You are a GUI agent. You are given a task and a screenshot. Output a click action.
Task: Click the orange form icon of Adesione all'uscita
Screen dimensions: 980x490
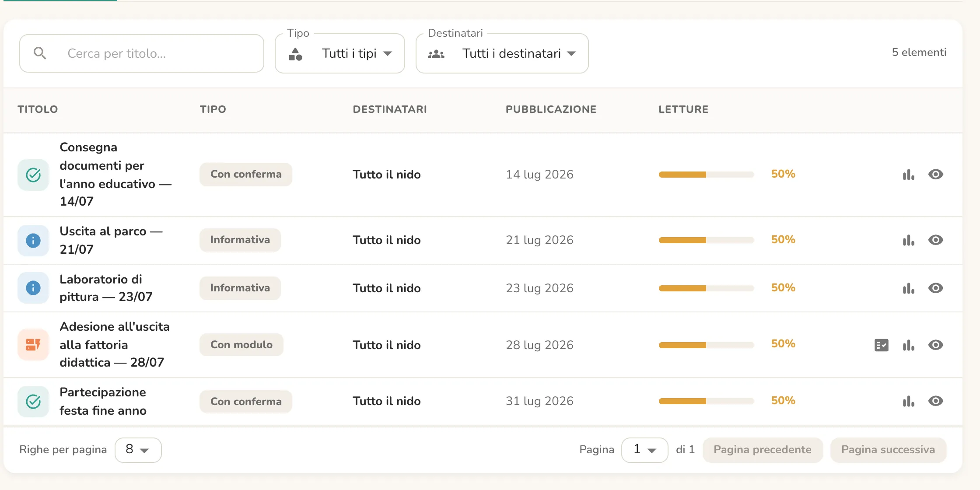tap(33, 345)
